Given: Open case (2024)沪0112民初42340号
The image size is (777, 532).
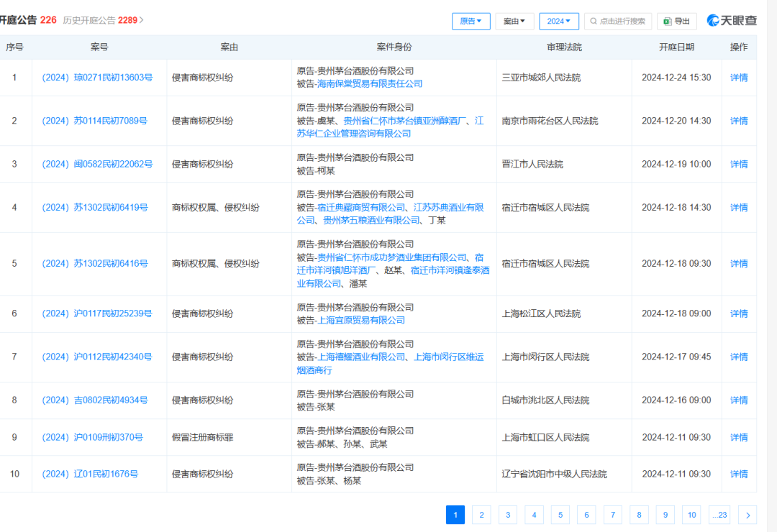Looking at the screenshot, I should point(97,357).
